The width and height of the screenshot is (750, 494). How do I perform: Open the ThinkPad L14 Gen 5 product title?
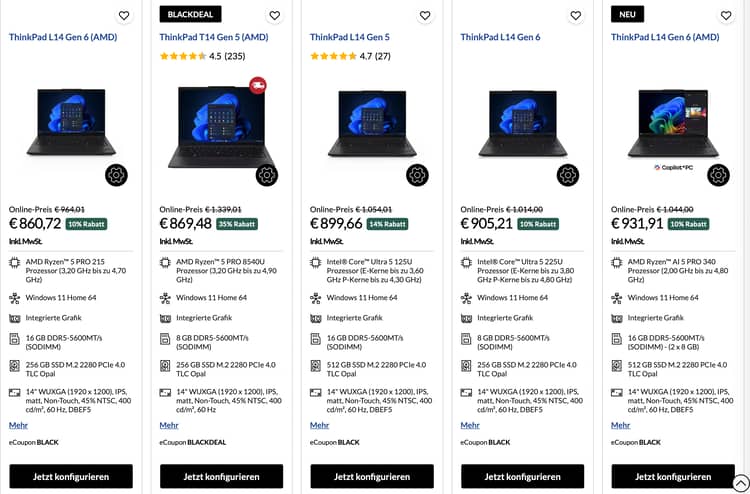click(350, 38)
